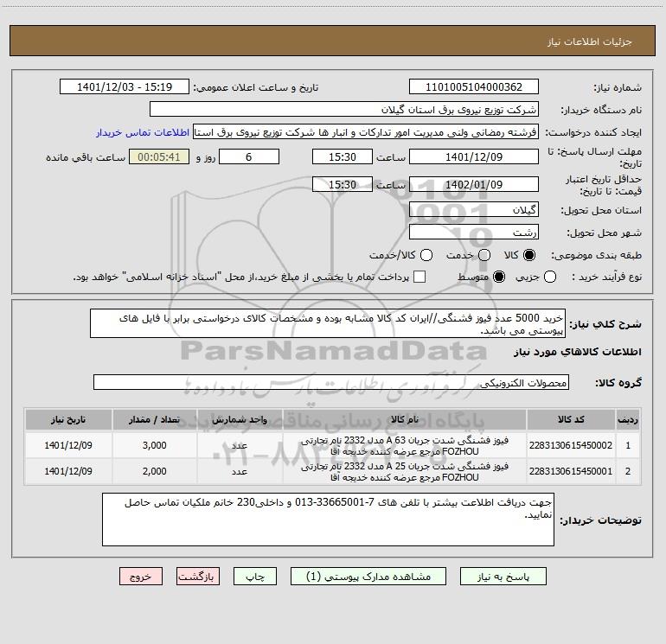Click the buyer notes text area
This screenshot has height=644, width=666.
click(328, 520)
